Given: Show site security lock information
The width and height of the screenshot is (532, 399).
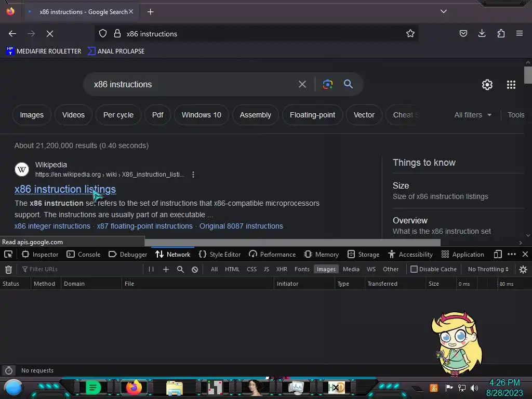Looking at the screenshot, I should pyautogui.click(x=117, y=34).
